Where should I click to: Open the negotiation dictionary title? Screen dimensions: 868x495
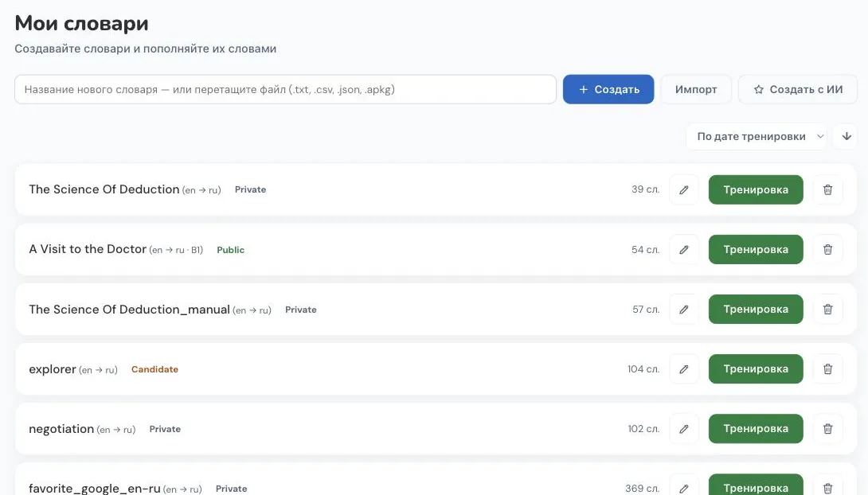tap(61, 429)
